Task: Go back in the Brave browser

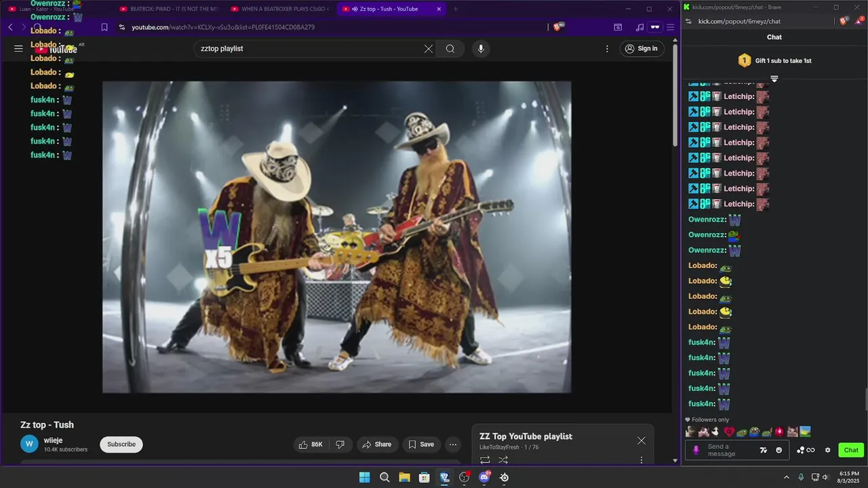Action: coord(10,27)
